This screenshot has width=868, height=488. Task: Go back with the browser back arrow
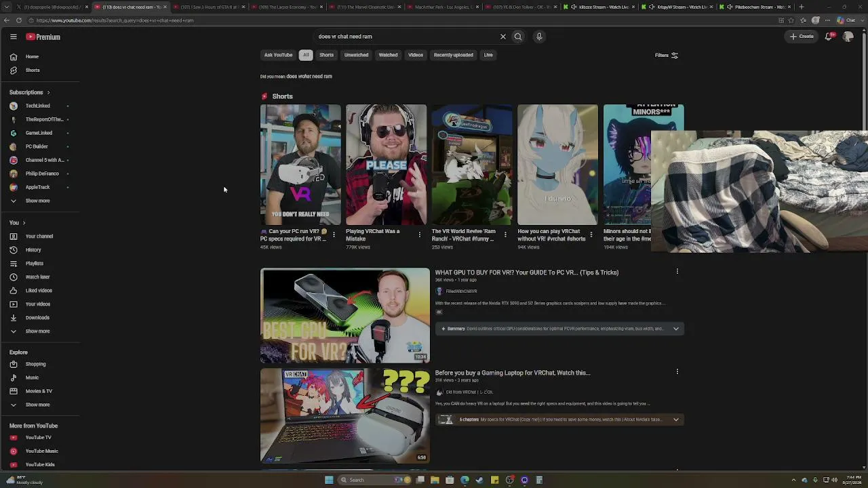pyautogui.click(x=6, y=20)
